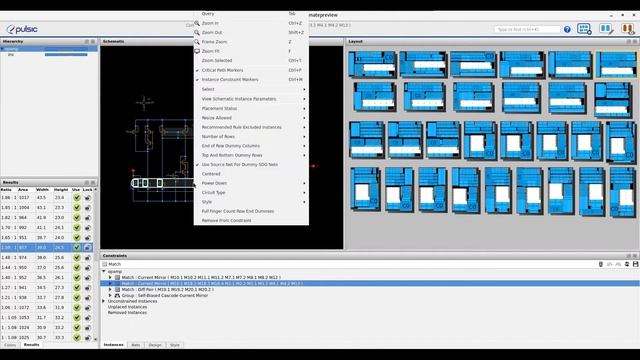
Task: Toggle the lock for the 1.86 : 1 result
Action: pos(87,198)
